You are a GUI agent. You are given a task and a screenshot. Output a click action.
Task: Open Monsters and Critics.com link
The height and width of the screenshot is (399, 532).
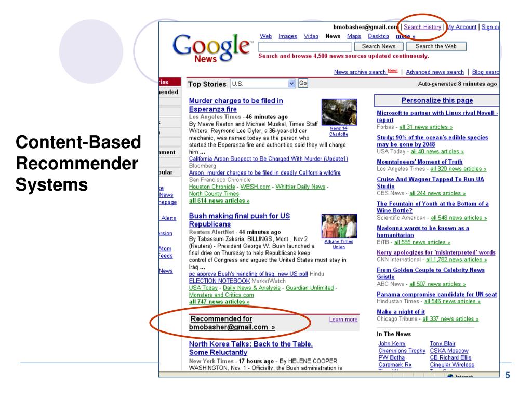click(221, 295)
